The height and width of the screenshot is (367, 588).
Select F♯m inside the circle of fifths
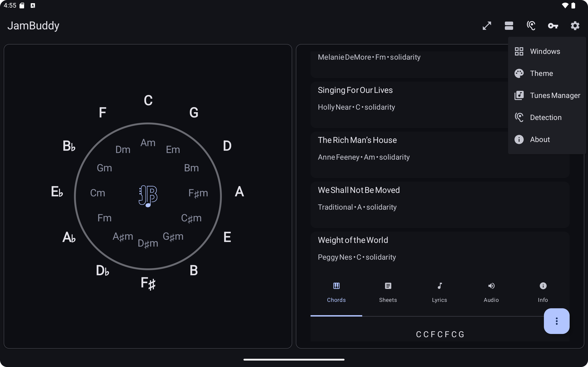coord(198,192)
